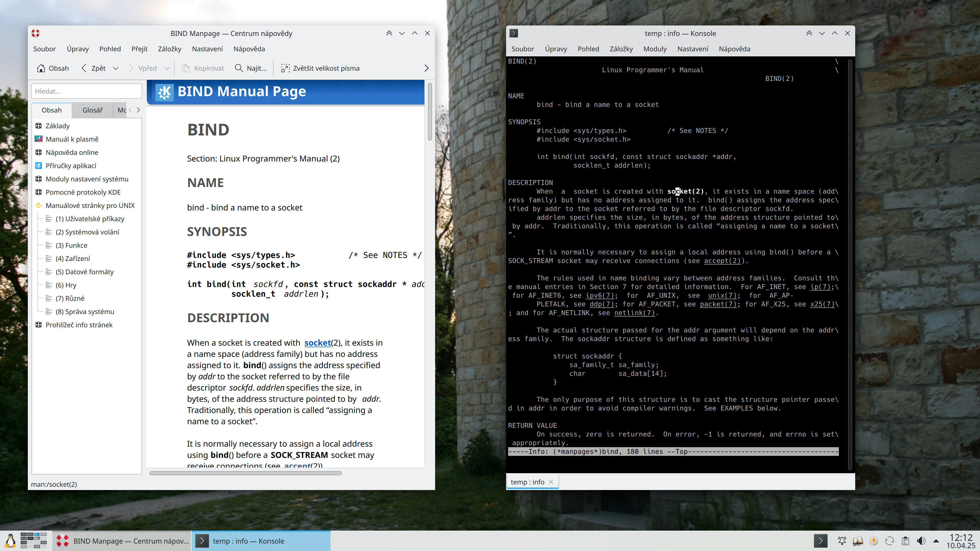Expand hidden system tray icons arrow
This screenshot has width=980, height=551.
point(936,541)
